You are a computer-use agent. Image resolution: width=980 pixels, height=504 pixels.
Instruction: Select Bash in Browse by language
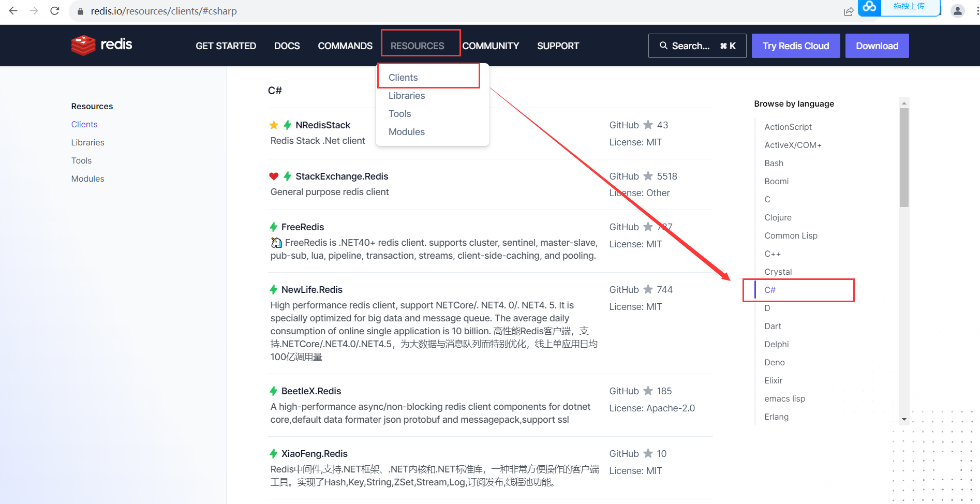(x=774, y=163)
